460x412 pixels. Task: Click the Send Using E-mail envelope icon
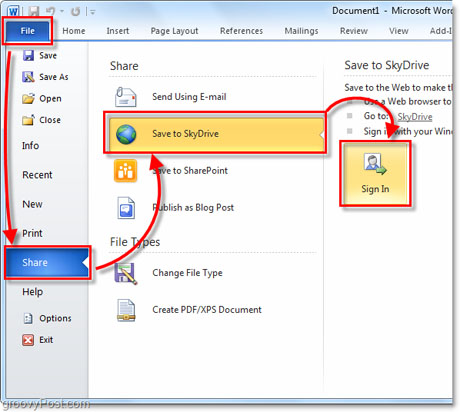[x=125, y=97]
